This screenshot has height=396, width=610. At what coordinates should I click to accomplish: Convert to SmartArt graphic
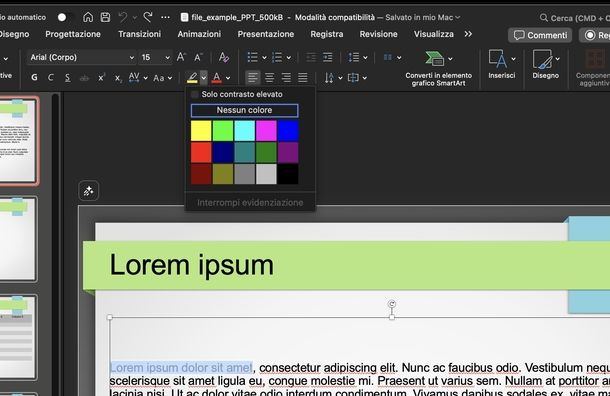click(438, 68)
